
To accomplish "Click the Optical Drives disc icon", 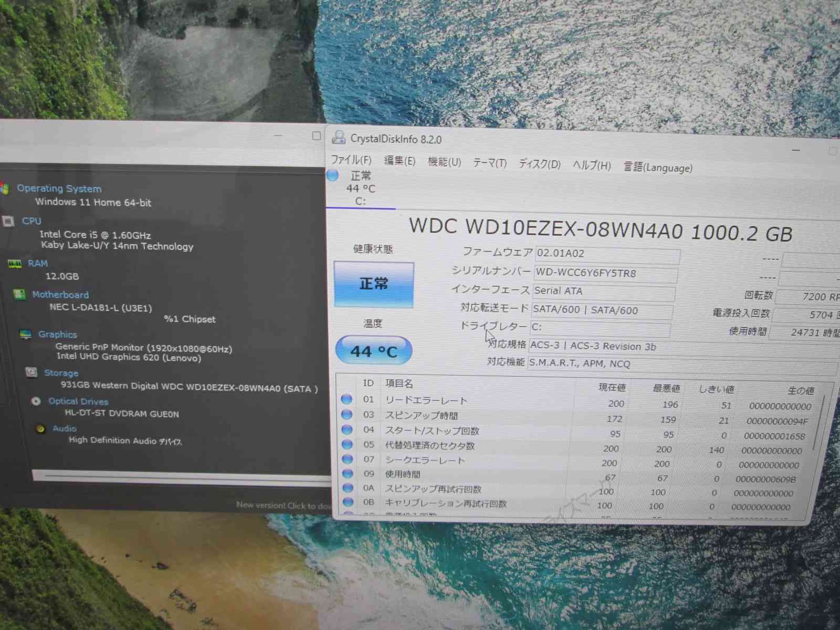I will 35,401.
